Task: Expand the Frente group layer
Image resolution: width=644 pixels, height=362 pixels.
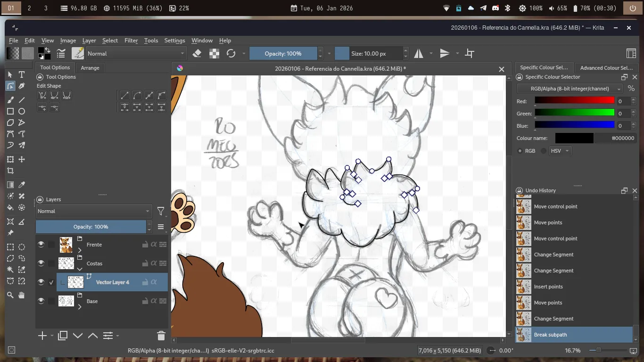Action: coord(80,250)
